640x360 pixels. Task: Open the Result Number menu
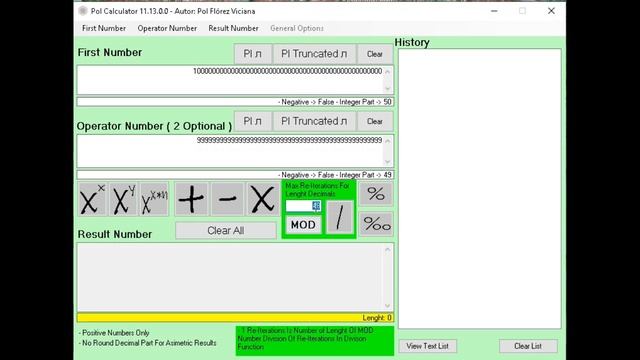(233, 28)
